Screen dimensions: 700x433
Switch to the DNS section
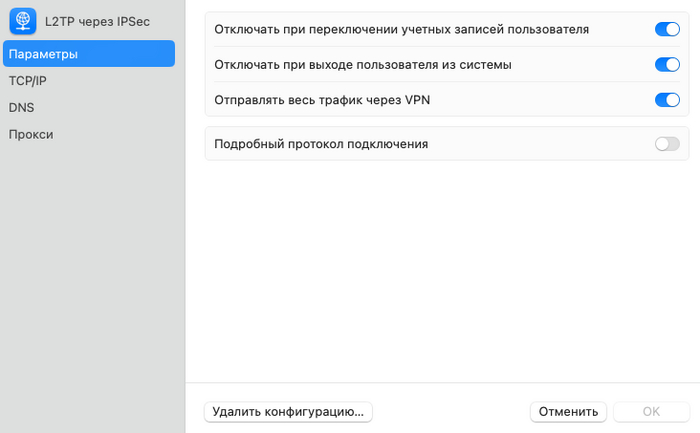21,107
